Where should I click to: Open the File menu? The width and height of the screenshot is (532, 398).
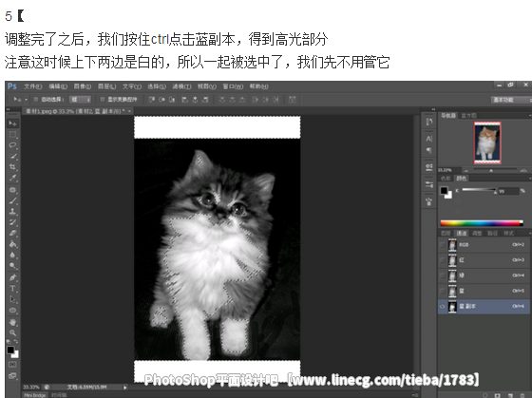tap(32, 86)
